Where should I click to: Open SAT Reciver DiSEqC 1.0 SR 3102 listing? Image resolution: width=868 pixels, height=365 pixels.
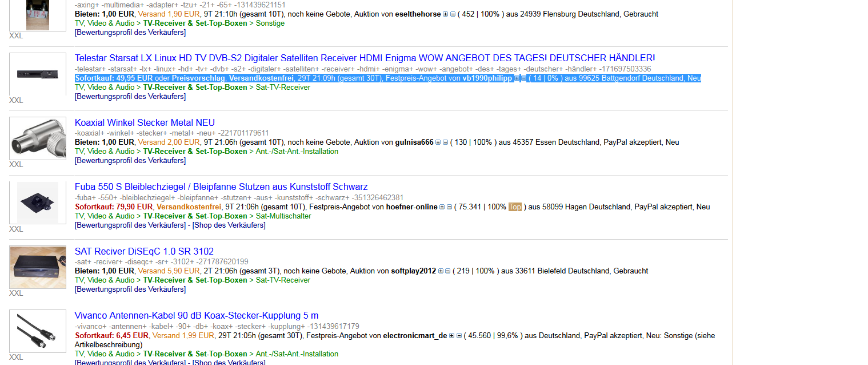[144, 252]
